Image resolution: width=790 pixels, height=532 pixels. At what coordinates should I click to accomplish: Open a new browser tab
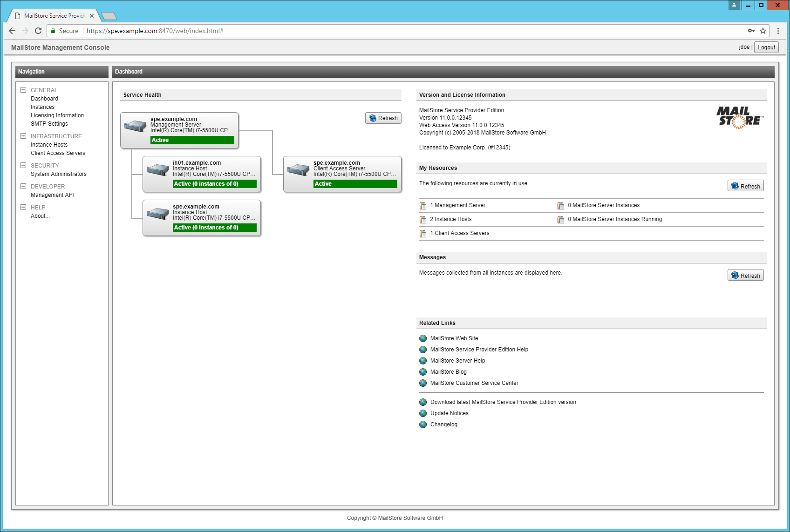109,16
